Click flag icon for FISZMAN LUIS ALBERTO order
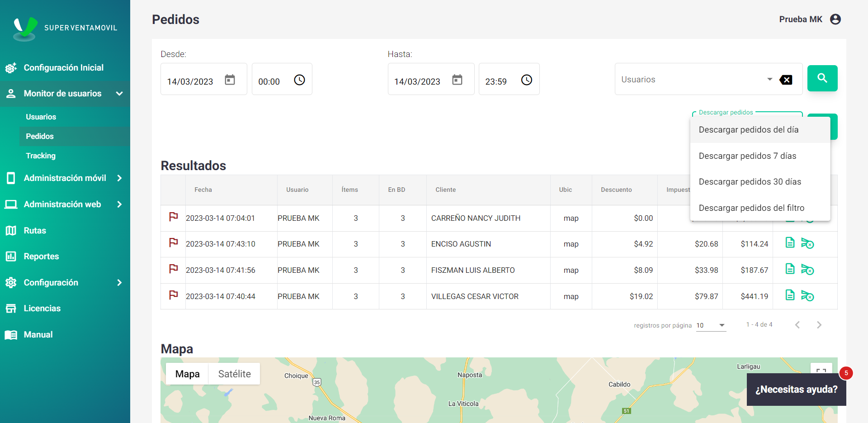868x423 pixels. [x=173, y=269]
